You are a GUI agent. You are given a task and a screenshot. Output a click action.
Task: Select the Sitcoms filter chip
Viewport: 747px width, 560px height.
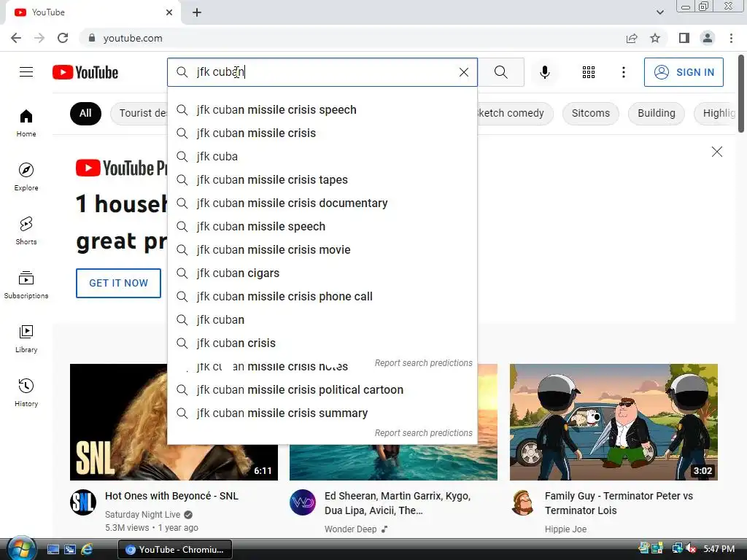pyautogui.click(x=590, y=113)
